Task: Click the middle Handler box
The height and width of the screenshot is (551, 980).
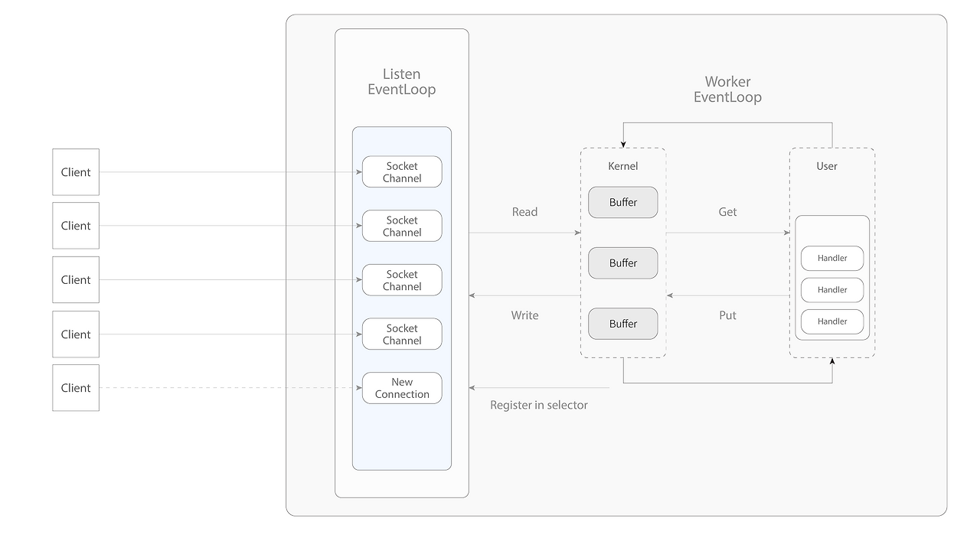Action: point(832,290)
